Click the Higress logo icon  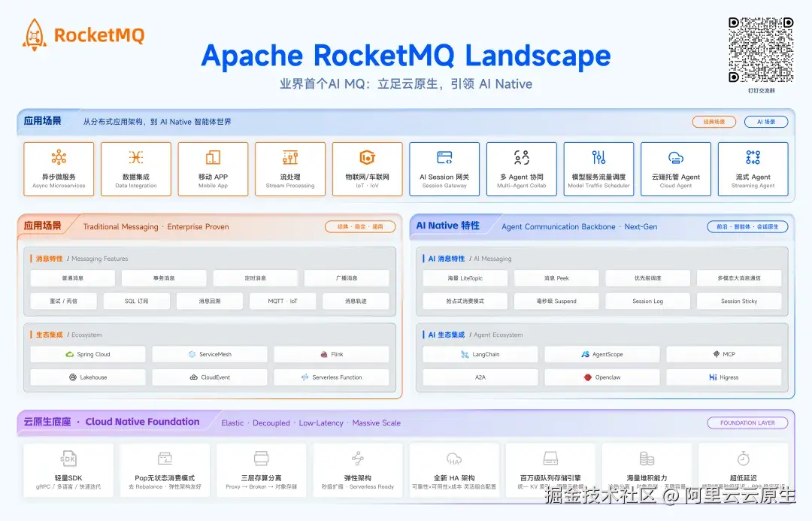[713, 377]
